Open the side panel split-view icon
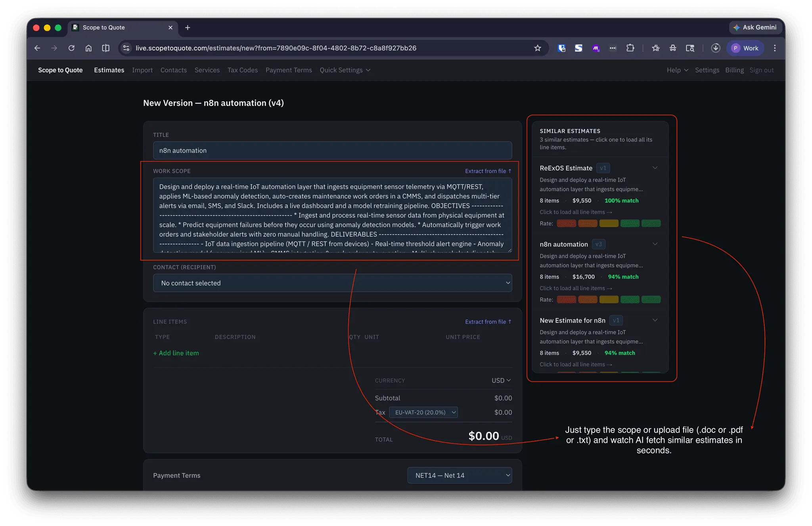The width and height of the screenshot is (812, 526). [105, 48]
